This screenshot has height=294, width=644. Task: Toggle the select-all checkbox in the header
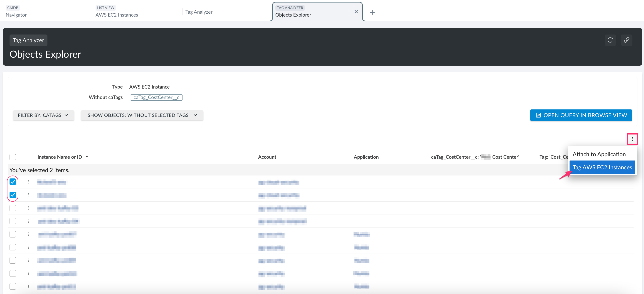[12, 157]
